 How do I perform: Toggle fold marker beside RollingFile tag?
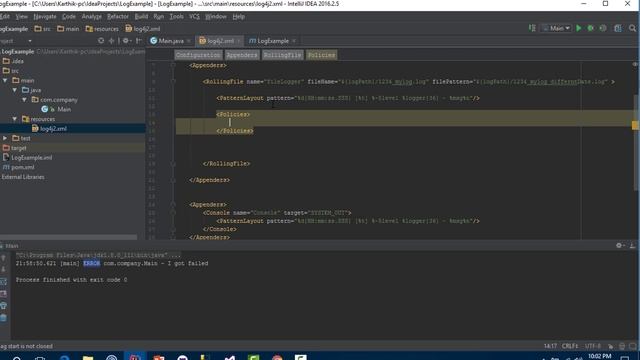(173, 81)
